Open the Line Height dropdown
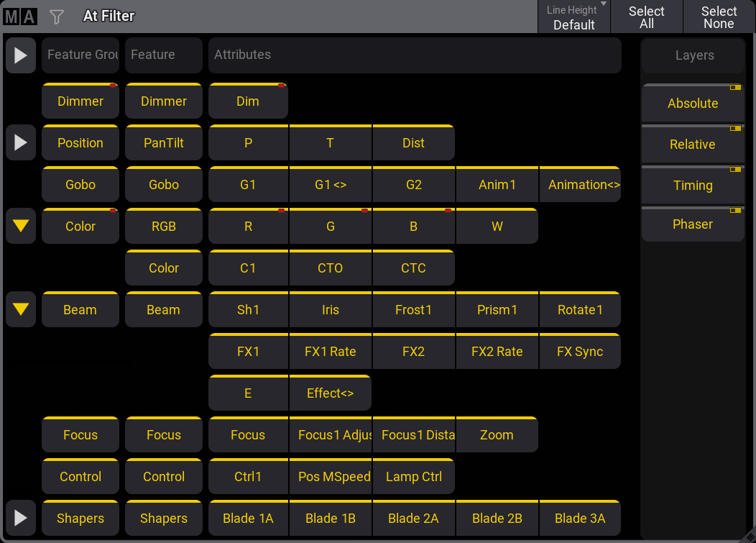 coord(573,17)
